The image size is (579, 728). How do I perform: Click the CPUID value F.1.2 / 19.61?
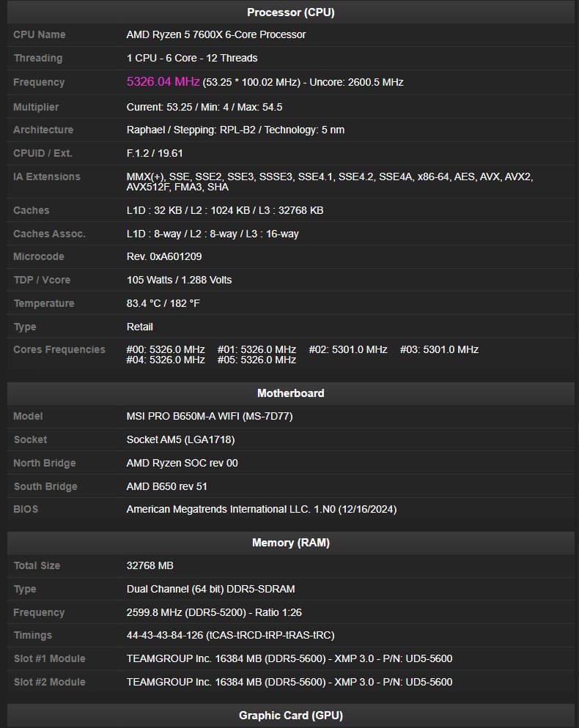pyautogui.click(x=155, y=153)
